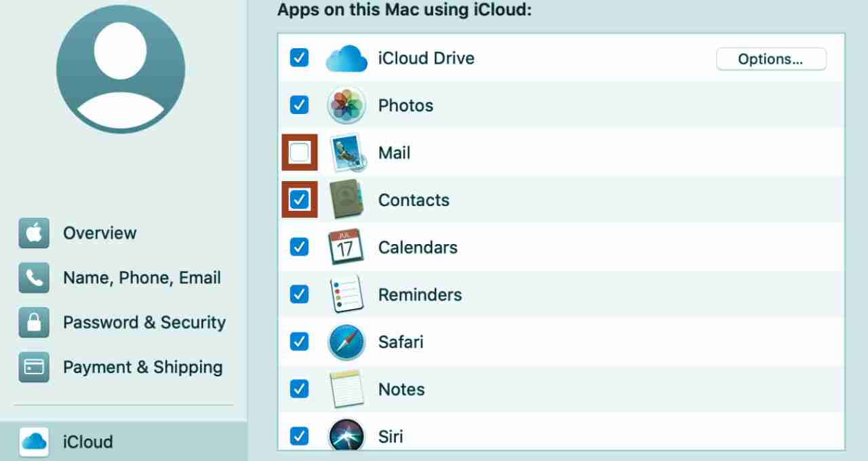
Task: Disable the Notes checkbox
Action: [x=299, y=388]
